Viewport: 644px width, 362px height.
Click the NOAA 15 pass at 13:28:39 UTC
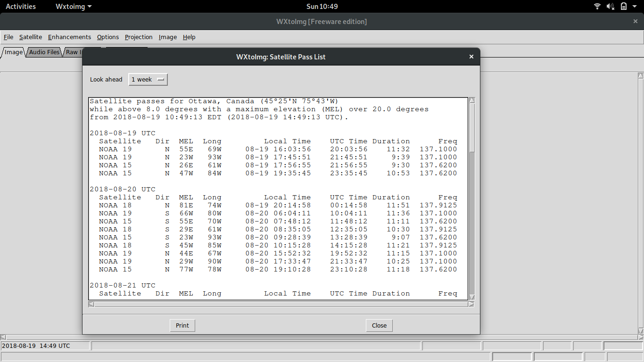(x=278, y=237)
